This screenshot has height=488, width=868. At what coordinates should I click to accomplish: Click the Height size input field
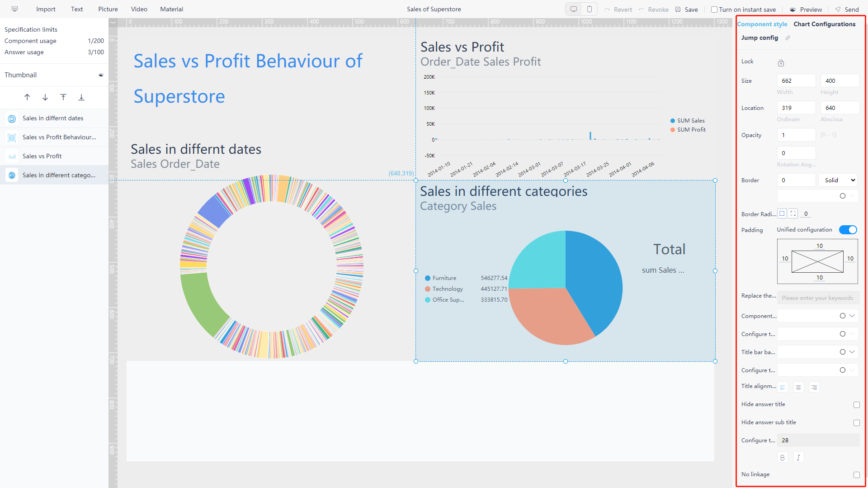click(x=840, y=81)
